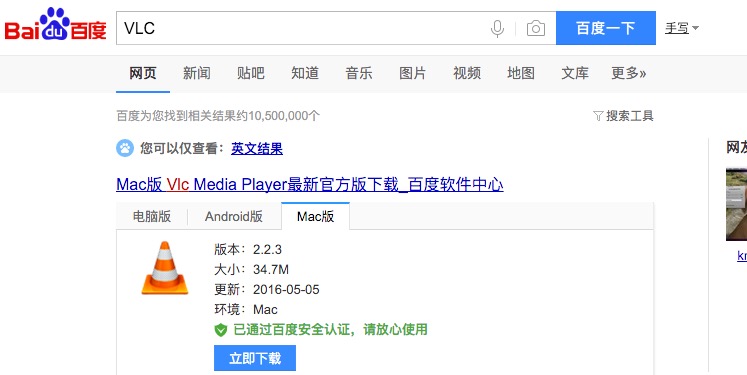Select the Android版 tab
Screen dimensions: 747x375
234,216
